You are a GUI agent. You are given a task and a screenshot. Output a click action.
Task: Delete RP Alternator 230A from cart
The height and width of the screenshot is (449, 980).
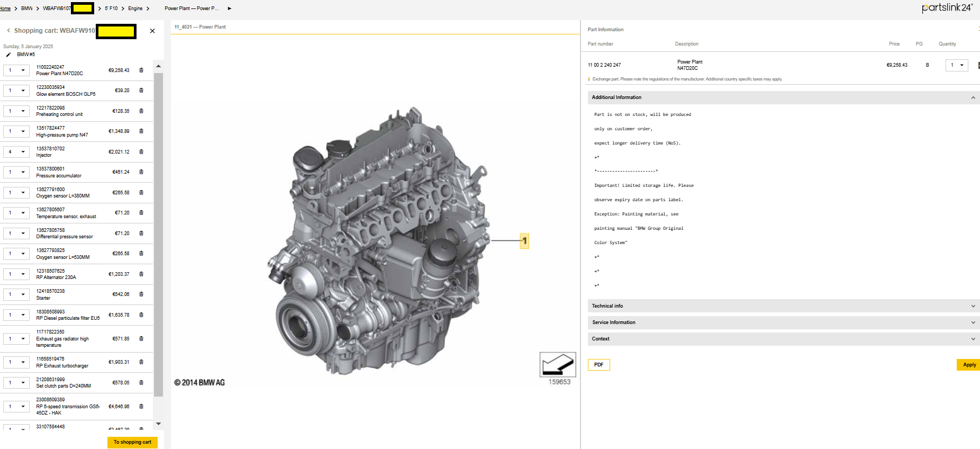[x=141, y=274]
